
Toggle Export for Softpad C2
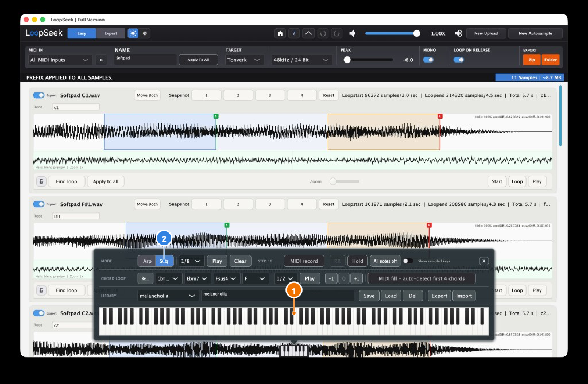[x=38, y=313]
